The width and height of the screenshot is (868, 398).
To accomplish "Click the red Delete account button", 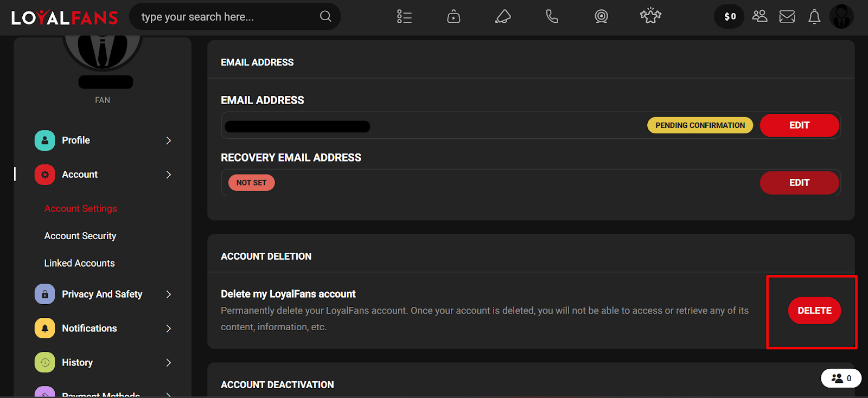I will [x=814, y=311].
